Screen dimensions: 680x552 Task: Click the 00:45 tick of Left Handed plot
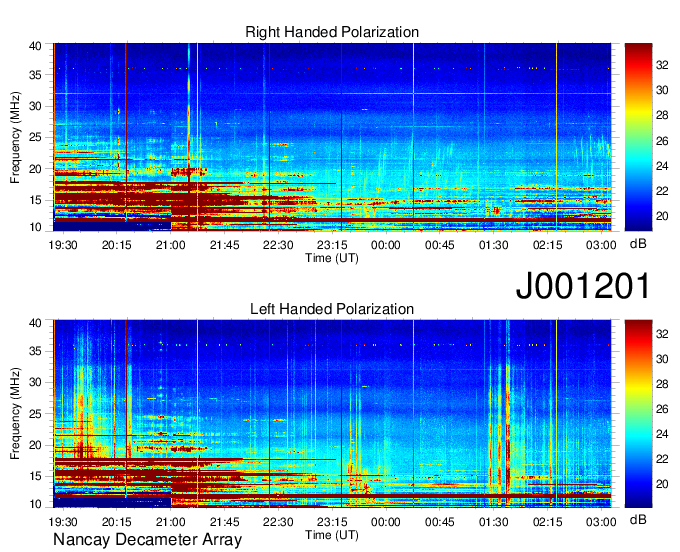tap(439, 522)
